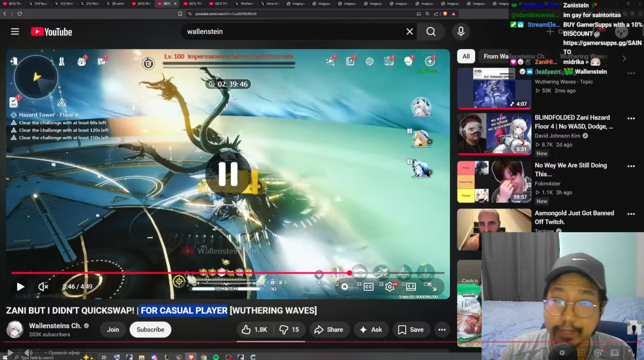Switch to the Serra of X tab
This screenshot has height=360, width=644.
pyautogui.click(x=270, y=4)
